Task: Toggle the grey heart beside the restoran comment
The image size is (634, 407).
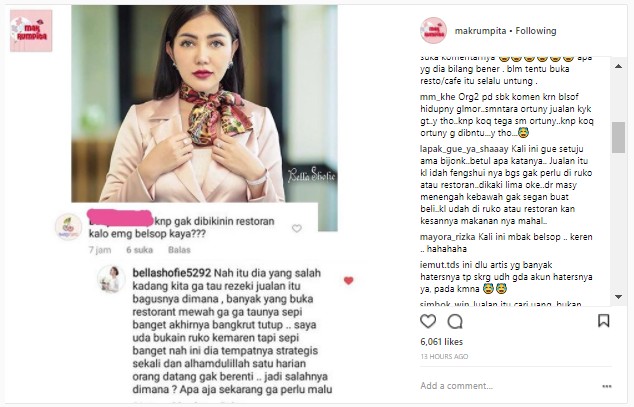Action: tap(297, 228)
